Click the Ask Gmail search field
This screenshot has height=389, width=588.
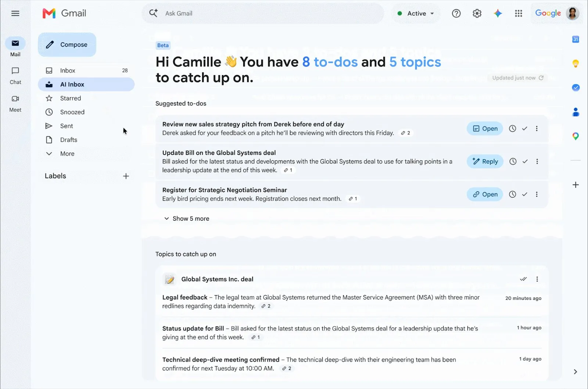263,14
